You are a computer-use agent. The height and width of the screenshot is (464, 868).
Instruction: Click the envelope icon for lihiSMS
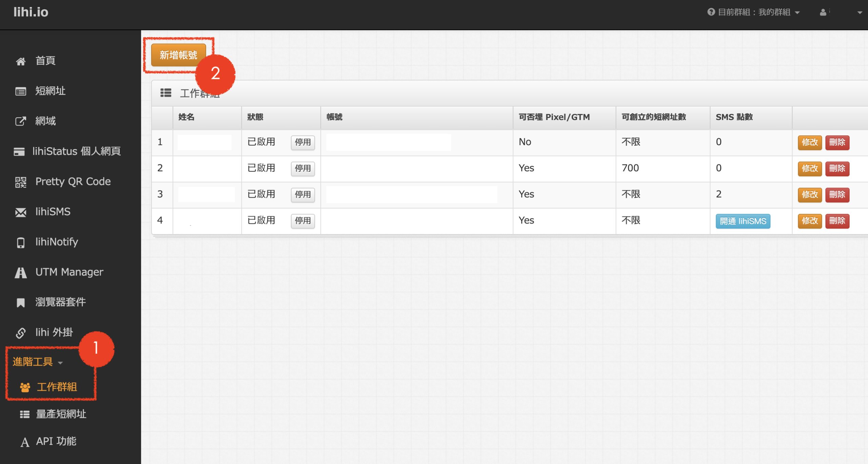click(21, 212)
